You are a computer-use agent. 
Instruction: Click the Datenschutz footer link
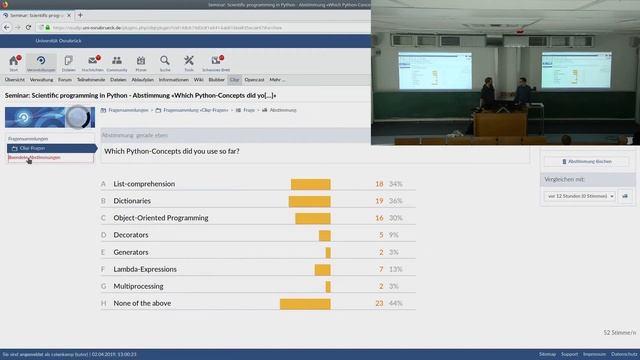pyautogui.click(x=624, y=354)
